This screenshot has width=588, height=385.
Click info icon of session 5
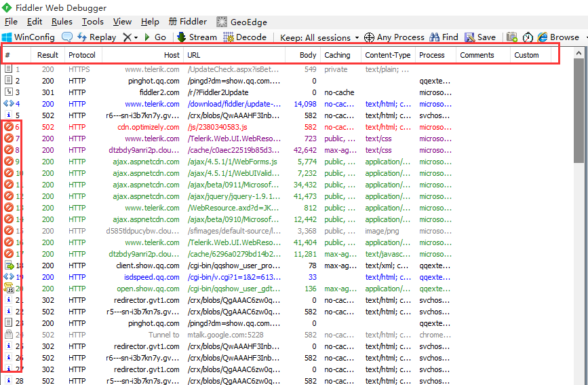click(8, 115)
